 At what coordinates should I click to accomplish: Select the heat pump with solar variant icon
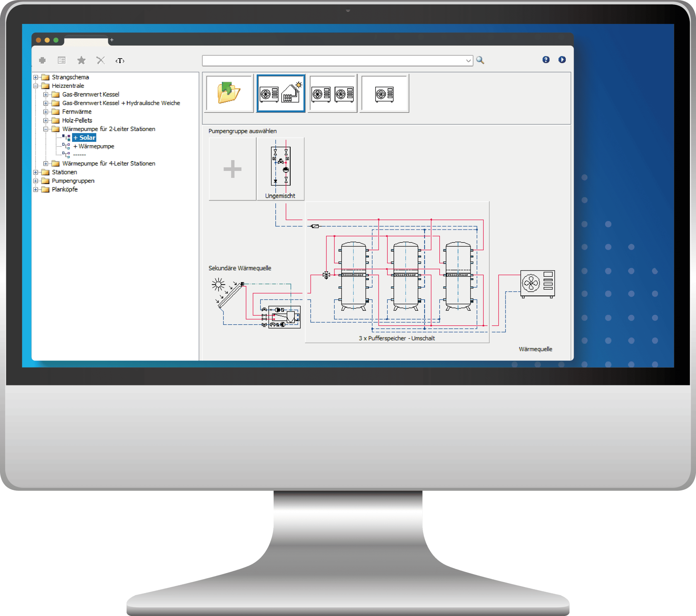[x=281, y=93]
